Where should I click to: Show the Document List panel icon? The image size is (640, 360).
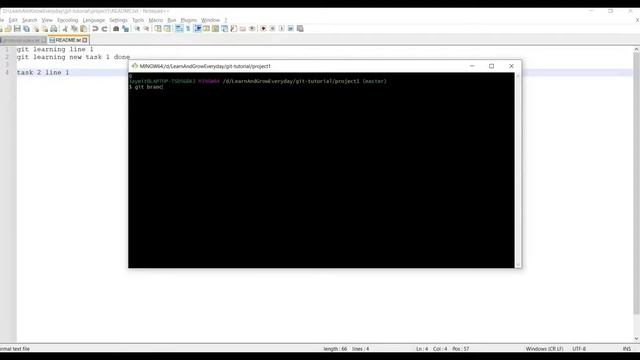pos(224,29)
